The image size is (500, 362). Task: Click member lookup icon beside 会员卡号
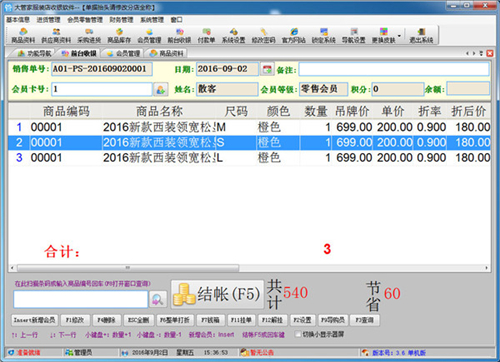[x=161, y=89]
